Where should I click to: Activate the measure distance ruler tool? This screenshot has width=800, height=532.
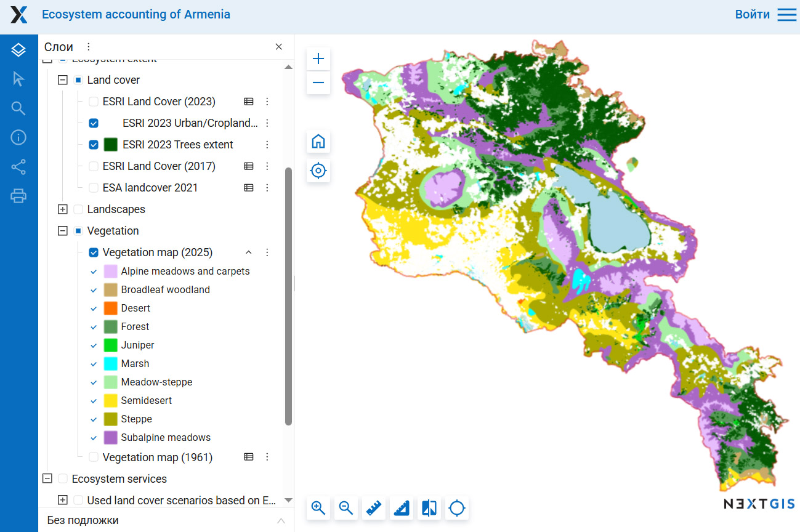coord(374,508)
